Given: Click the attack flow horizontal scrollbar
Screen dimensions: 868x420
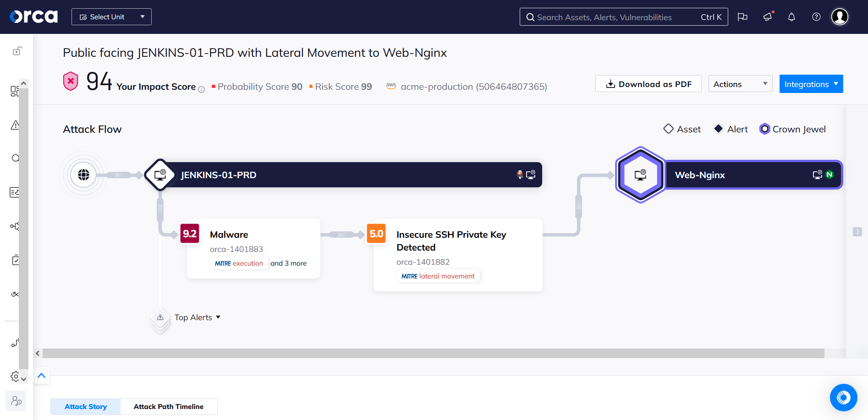Looking at the screenshot, I should click(433, 353).
